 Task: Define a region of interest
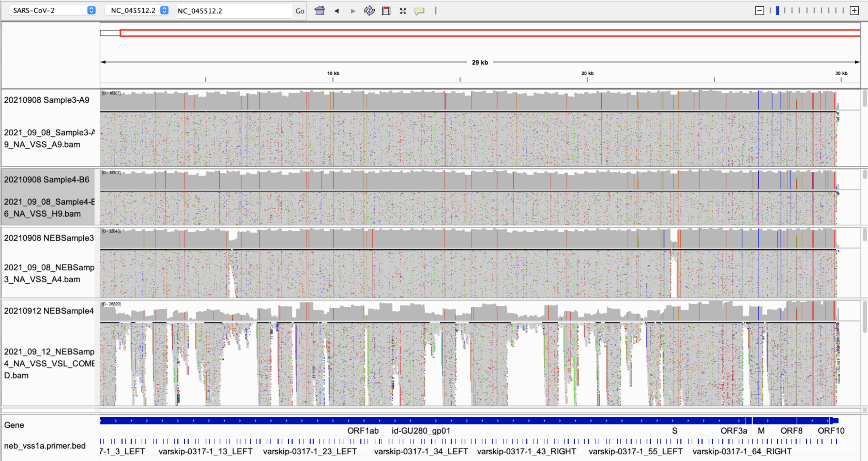(x=386, y=11)
